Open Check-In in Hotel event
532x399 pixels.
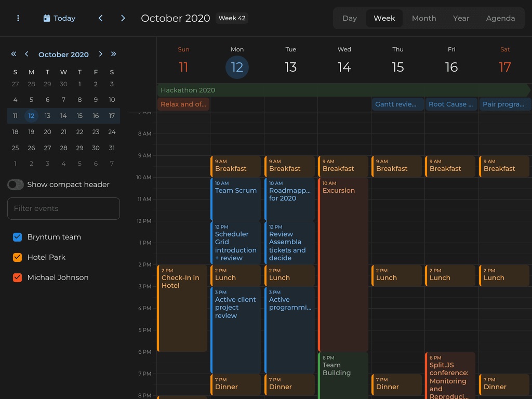point(182,308)
